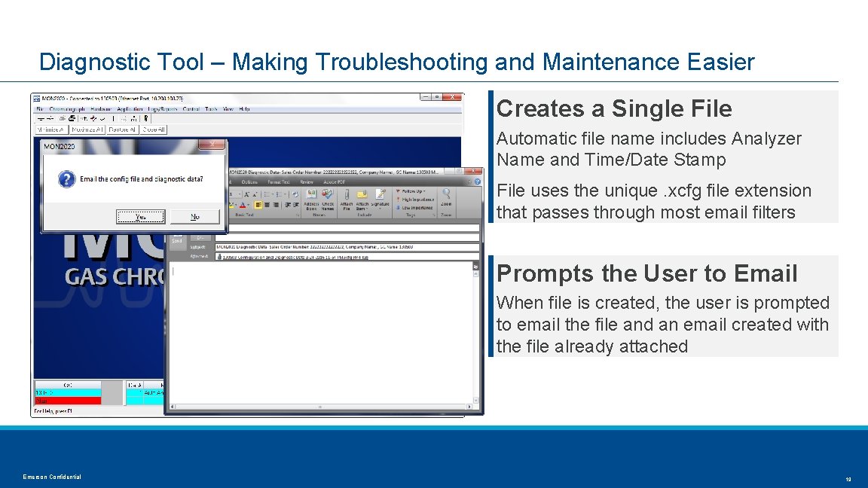This screenshot has width=868, height=488.
Task: Open the Chromatograph menu in MON2020
Action: pyautogui.click(x=67, y=109)
